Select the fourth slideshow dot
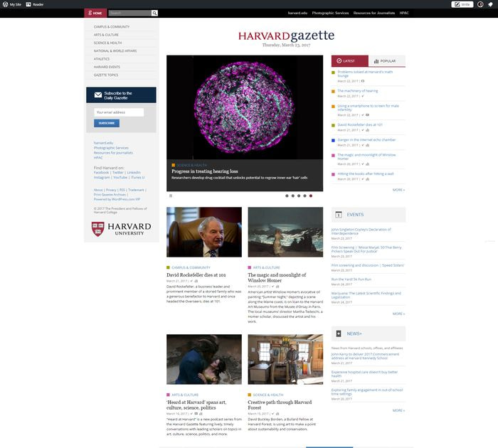The image size is (498, 448). click(304, 196)
